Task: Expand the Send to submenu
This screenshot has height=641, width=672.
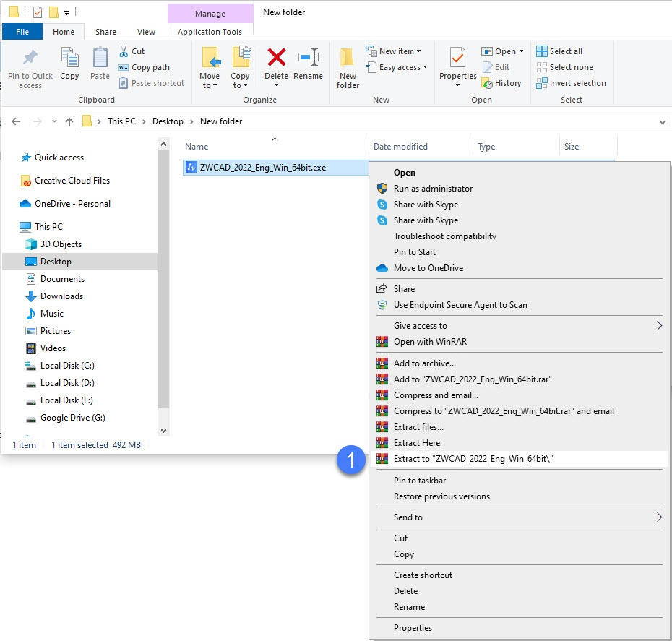Action: tap(520, 517)
